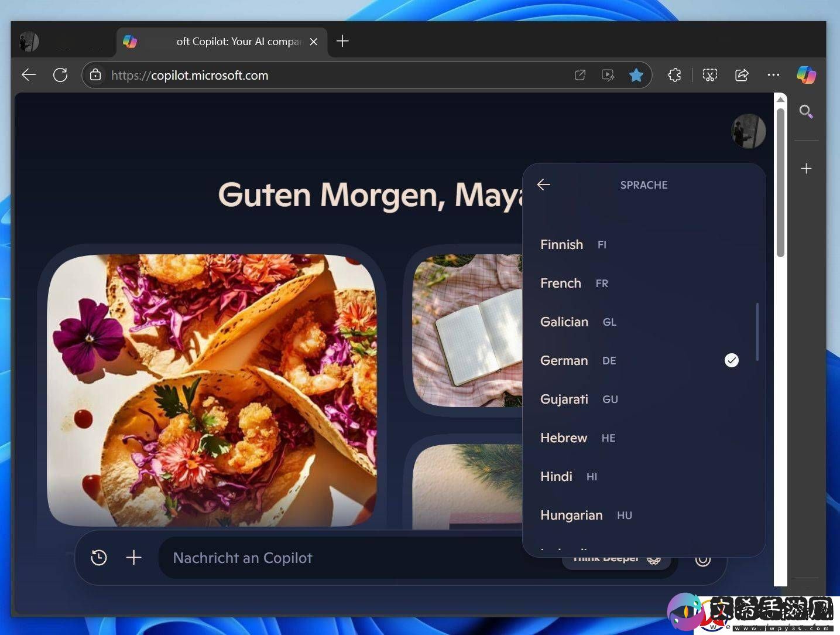Click the Guten Morgen greeting text

coord(371,195)
